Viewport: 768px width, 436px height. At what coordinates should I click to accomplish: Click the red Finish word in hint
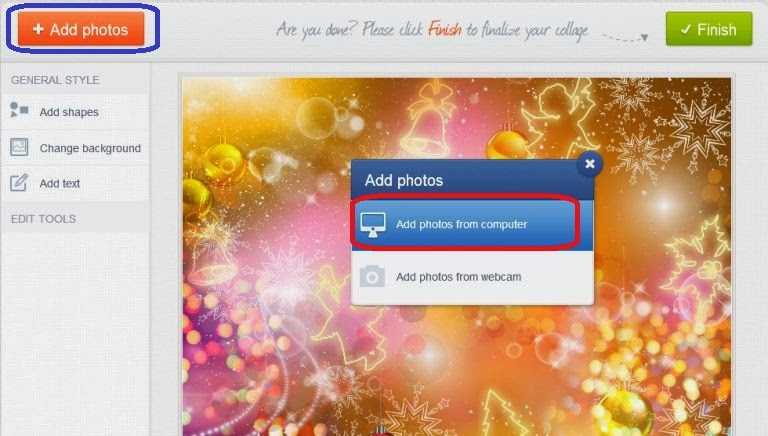pos(445,29)
